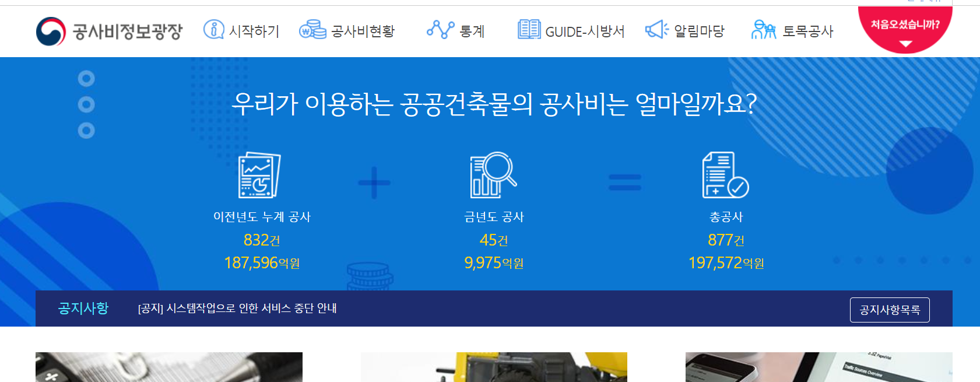
Task: Click the book icon beside GUIDE-시방서
Action: tap(529, 29)
